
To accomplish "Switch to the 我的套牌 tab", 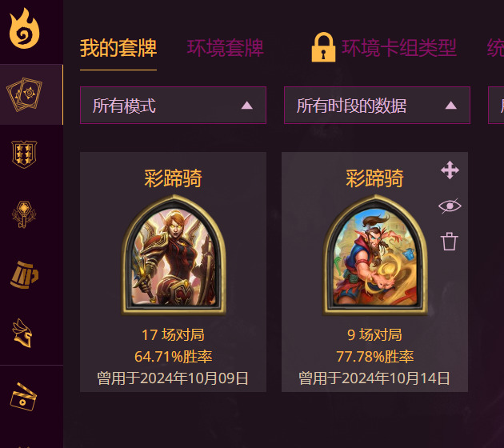I will (118, 48).
